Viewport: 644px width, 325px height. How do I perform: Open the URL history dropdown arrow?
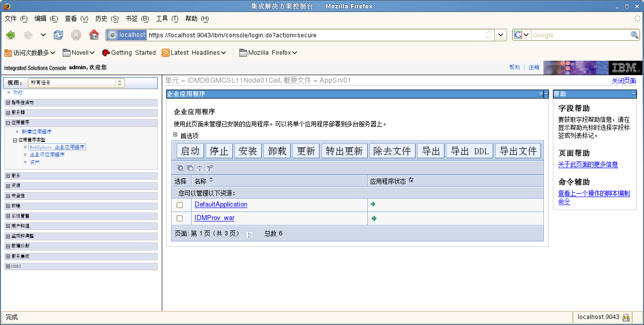click(501, 35)
